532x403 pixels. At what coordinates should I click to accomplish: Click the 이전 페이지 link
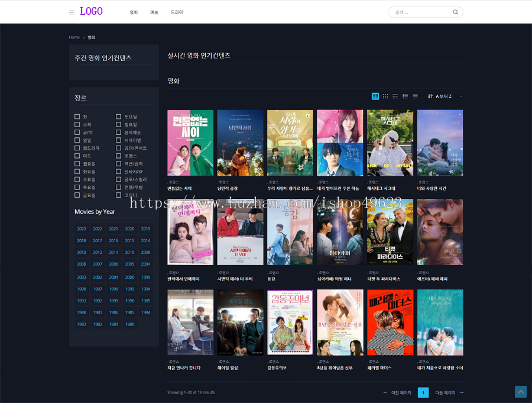point(401,392)
